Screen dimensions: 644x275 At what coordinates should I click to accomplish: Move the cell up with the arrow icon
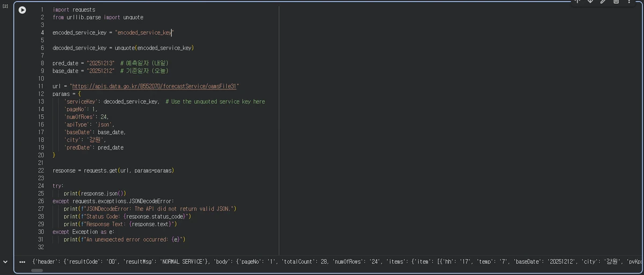coord(577,2)
